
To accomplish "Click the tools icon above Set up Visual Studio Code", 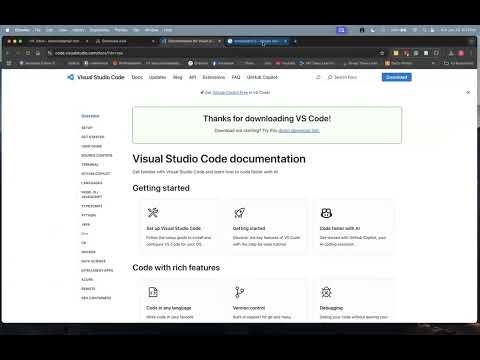I will tap(153, 213).
